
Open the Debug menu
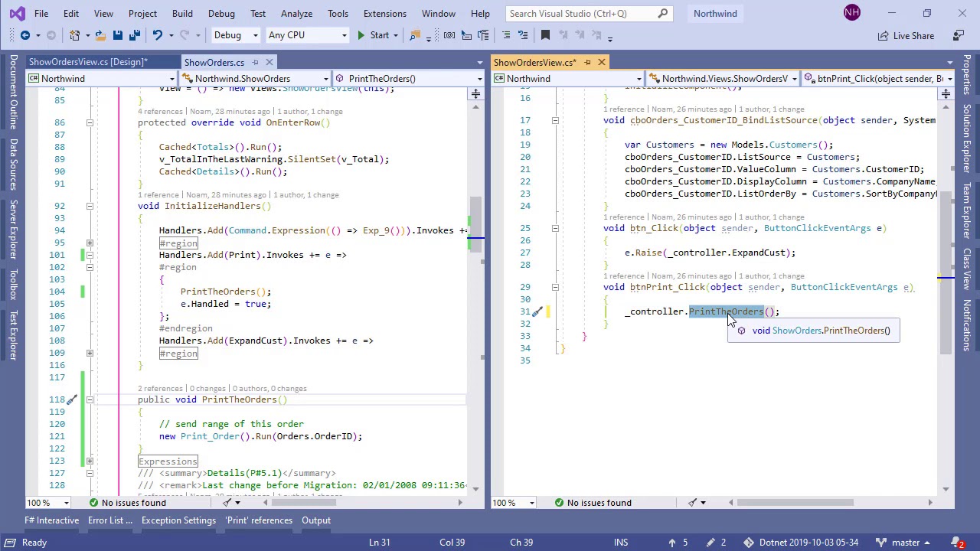221,13
